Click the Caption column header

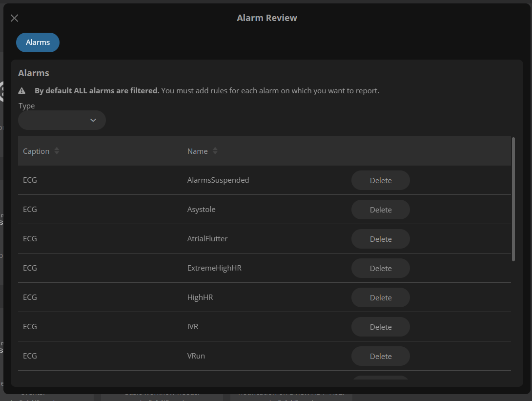[36, 151]
